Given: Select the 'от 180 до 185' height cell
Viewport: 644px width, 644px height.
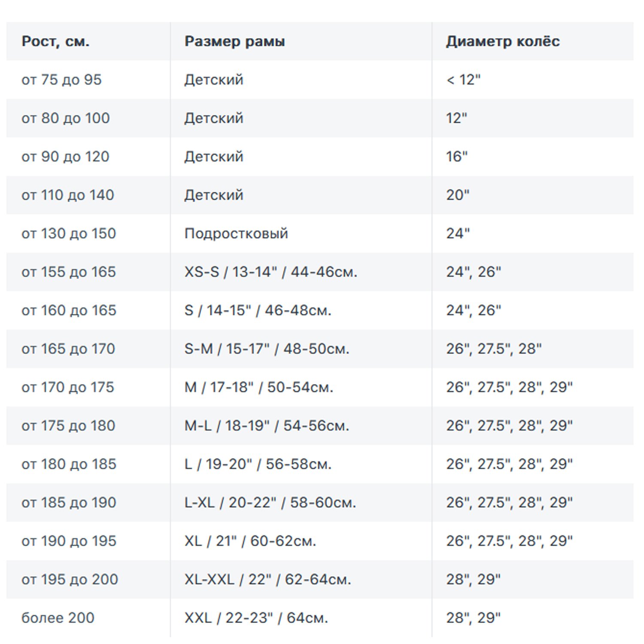Looking at the screenshot, I should 88,464.
